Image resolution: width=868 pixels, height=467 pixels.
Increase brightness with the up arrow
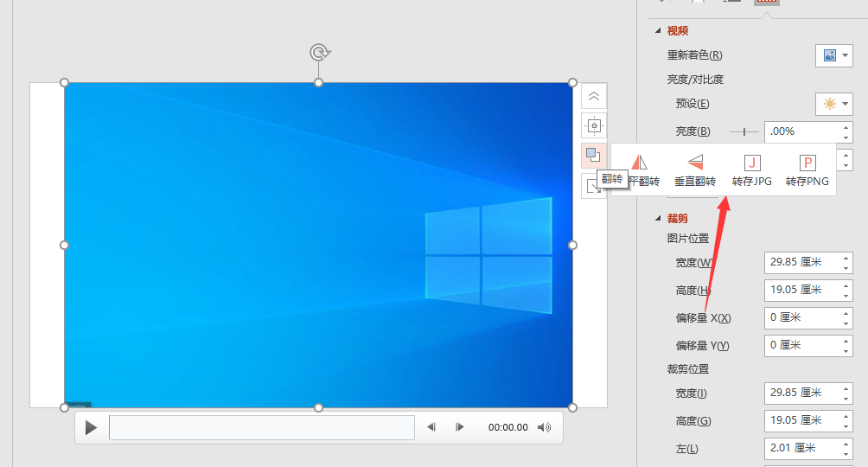(x=846, y=127)
